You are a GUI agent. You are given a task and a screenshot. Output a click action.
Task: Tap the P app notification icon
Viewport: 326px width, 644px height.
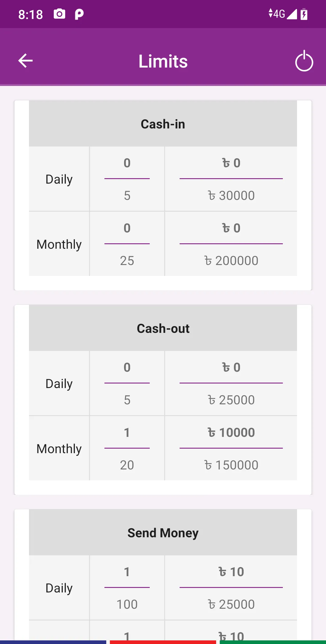coord(79,14)
